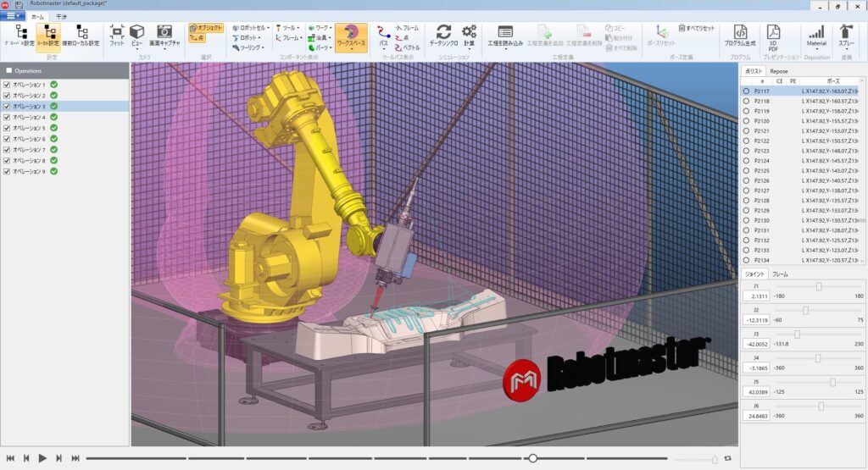Viewport: 868px width, 470px height.
Task: Expand the Robot Cell (ロボットセル) dropdown
Action: [251, 28]
